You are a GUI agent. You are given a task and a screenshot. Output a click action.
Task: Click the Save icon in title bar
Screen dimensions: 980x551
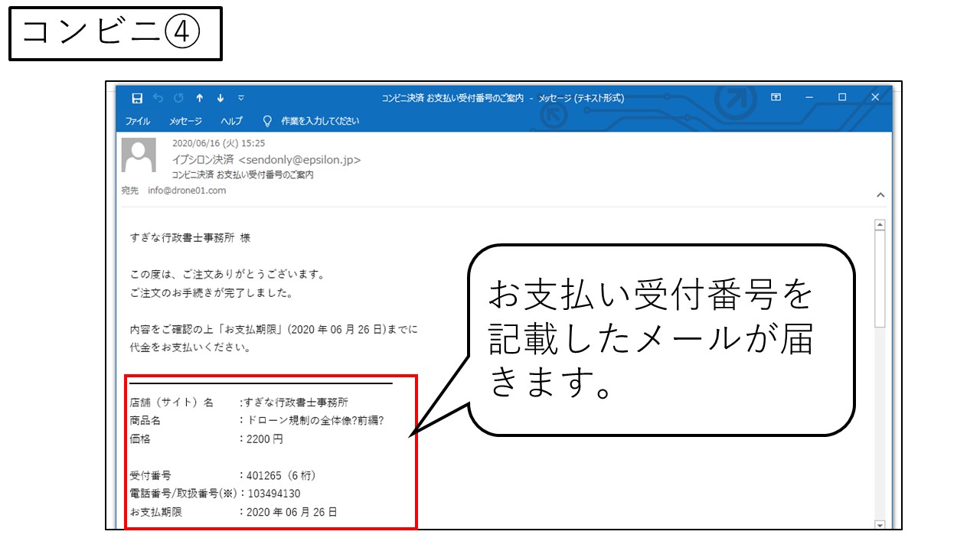click(137, 98)
